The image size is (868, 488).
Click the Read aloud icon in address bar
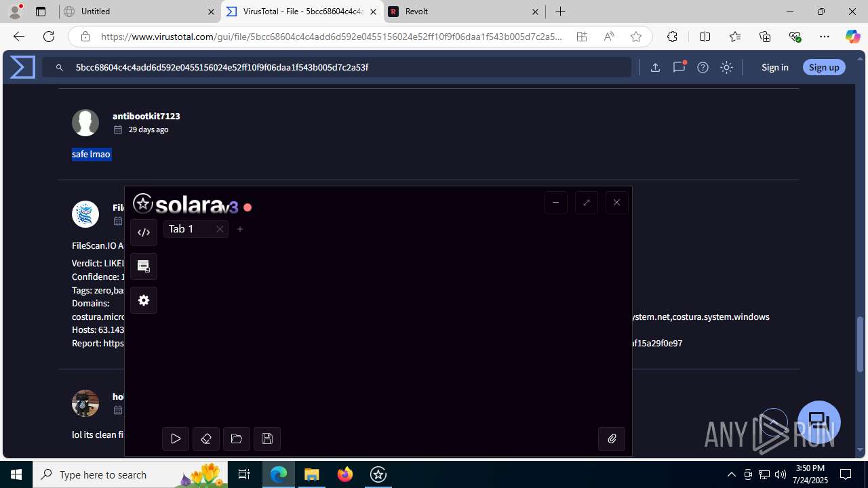609,37
